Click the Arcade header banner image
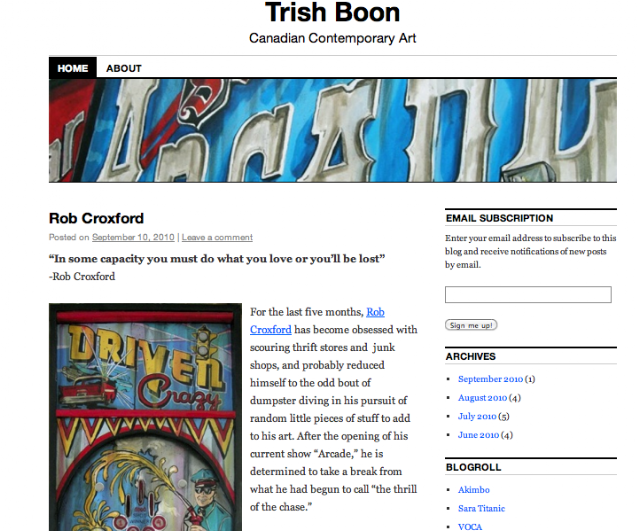The height and width of the screenshot is (531, 640). 333,131
